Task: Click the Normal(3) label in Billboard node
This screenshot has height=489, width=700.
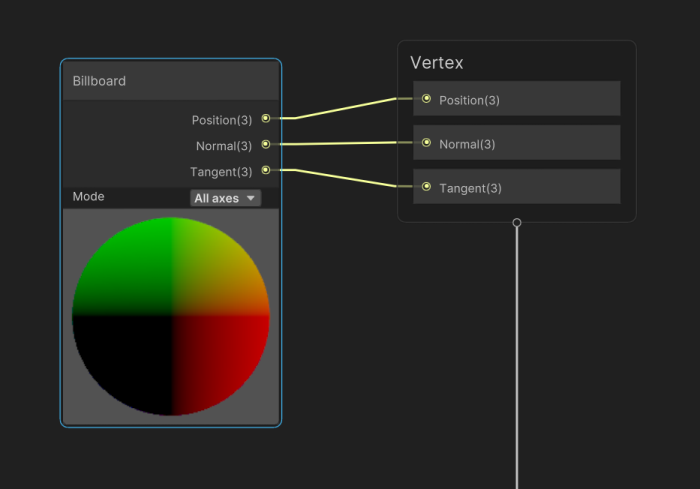Action: (x=224, y=146)
